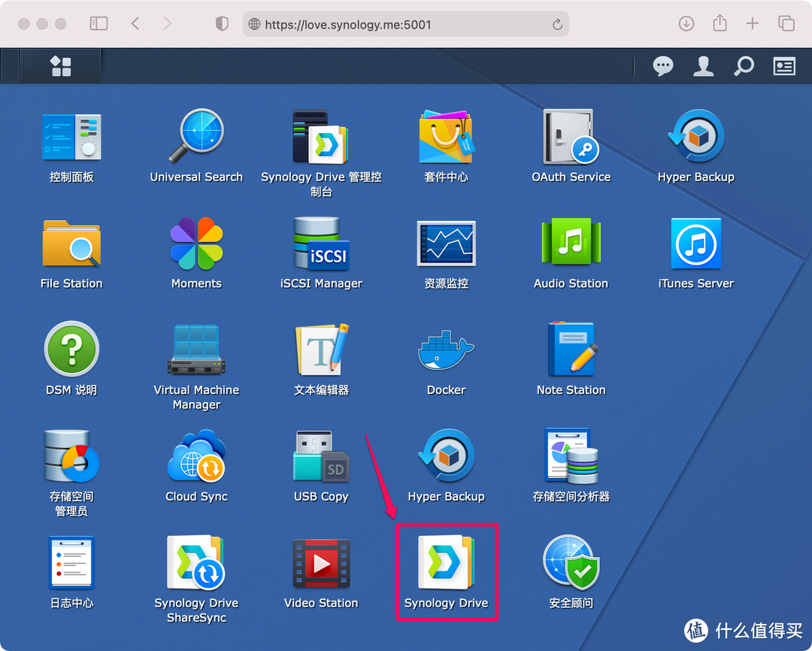Go back in Safari

(x=135, y=24)
